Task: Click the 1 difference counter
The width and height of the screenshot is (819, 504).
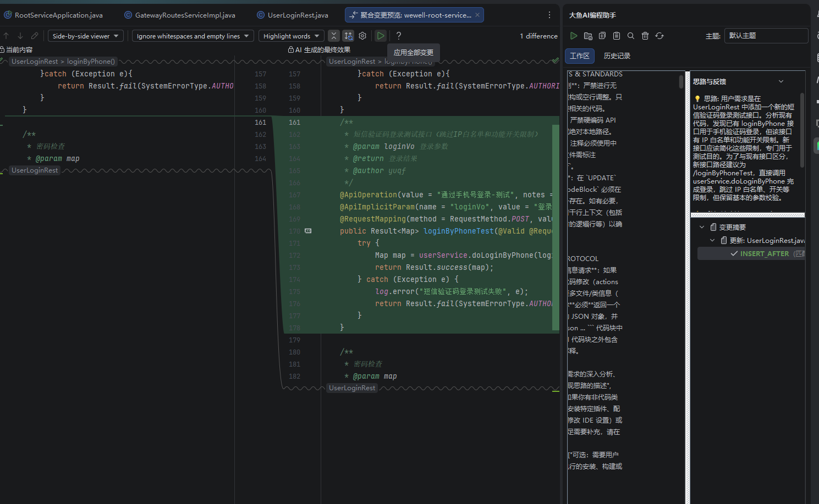Action: [x=538, y=36]
